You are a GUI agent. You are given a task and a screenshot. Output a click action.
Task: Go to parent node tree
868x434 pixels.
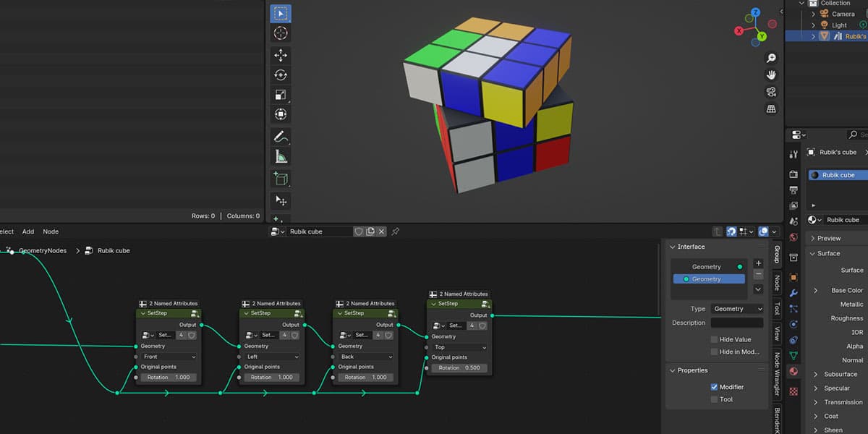point(717,231)
